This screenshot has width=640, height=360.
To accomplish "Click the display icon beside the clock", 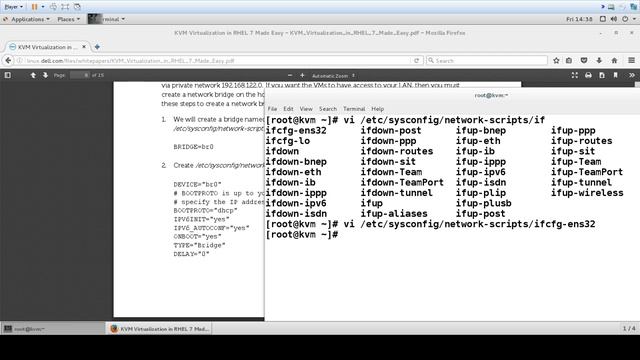I will (x=602, y=19).
